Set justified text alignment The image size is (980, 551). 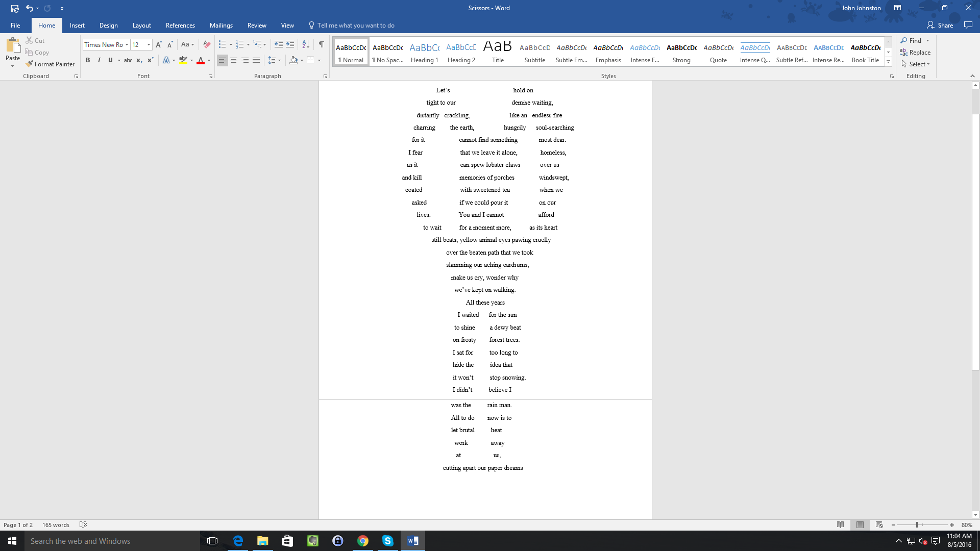tap(256, 60)
